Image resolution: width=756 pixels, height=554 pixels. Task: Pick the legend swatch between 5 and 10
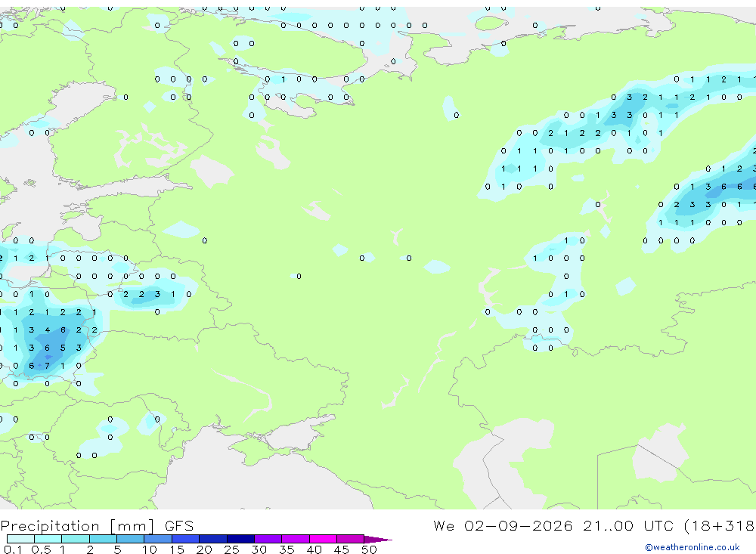point(131,539)
